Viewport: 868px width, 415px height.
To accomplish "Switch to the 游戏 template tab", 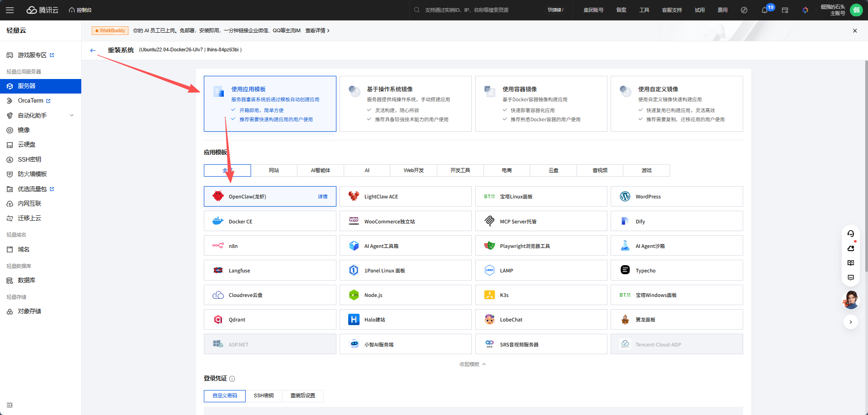I will [646, 170].
